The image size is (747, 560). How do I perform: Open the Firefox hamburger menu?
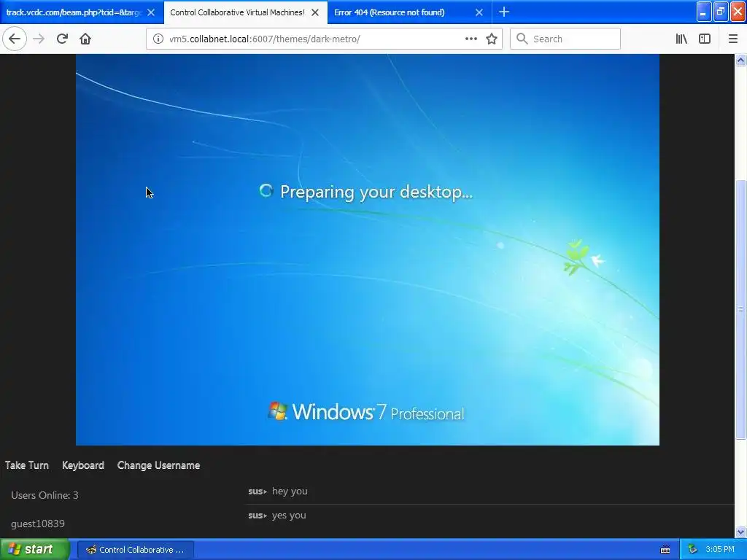tap(733, 39)
